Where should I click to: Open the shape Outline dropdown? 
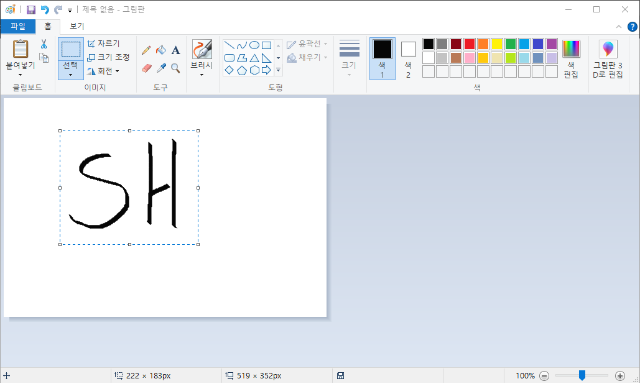click(x=307, y=44)
